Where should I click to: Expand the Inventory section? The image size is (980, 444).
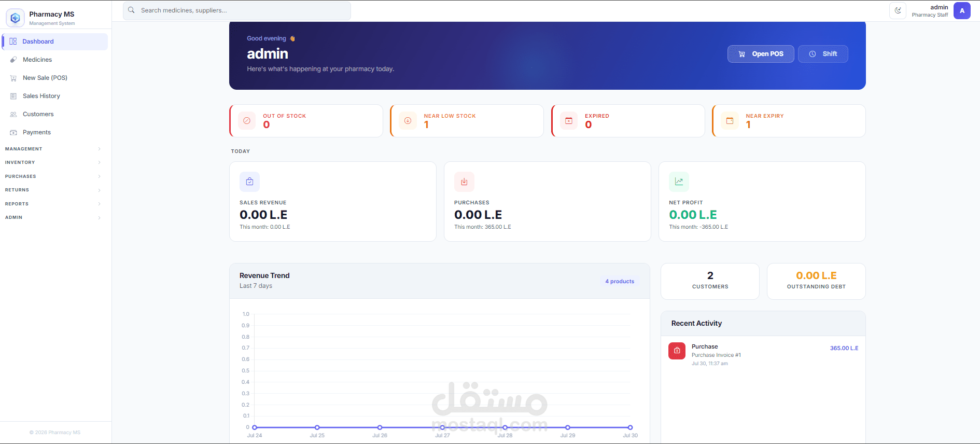click(54, 162)
